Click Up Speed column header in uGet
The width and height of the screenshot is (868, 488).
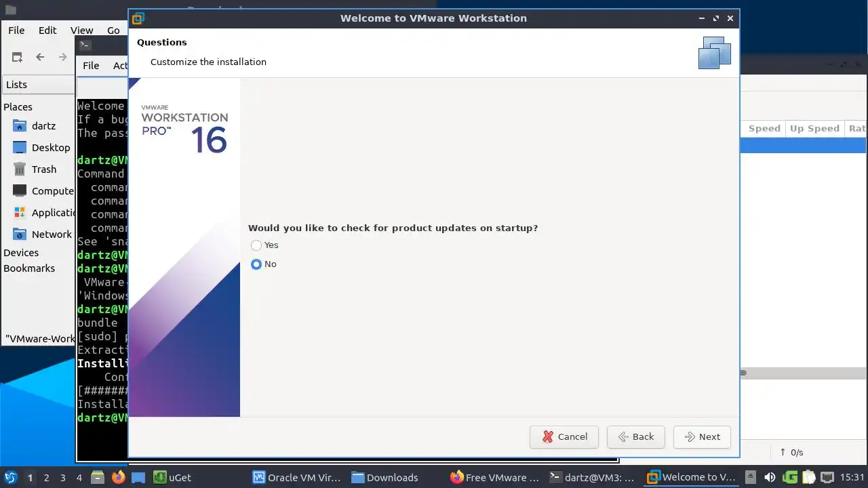click(814, 129)
